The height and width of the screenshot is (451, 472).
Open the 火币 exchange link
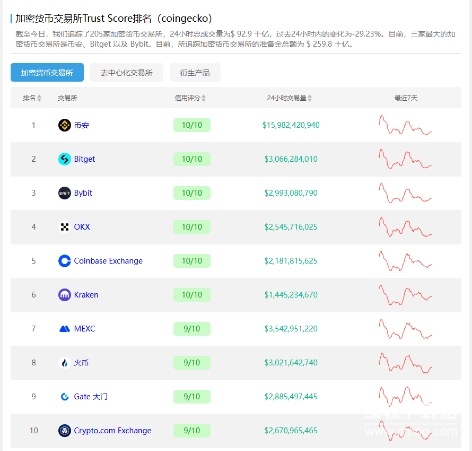[x=81, y=363]
